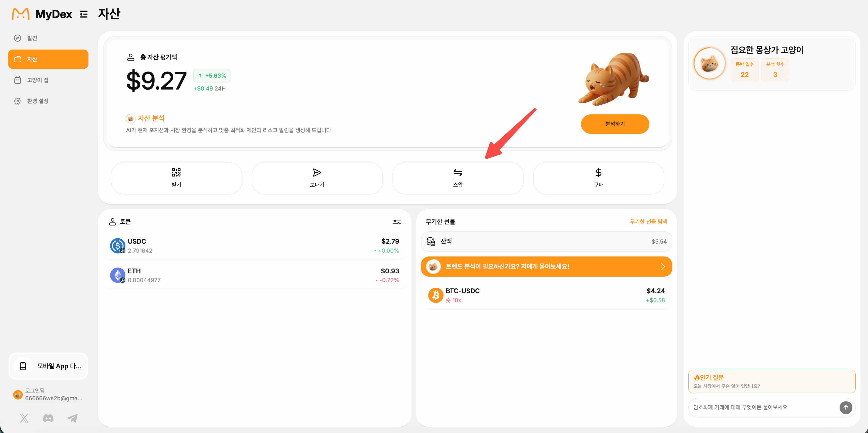Open the Telegram social icon
868x433 pixels.
point(72,418)
